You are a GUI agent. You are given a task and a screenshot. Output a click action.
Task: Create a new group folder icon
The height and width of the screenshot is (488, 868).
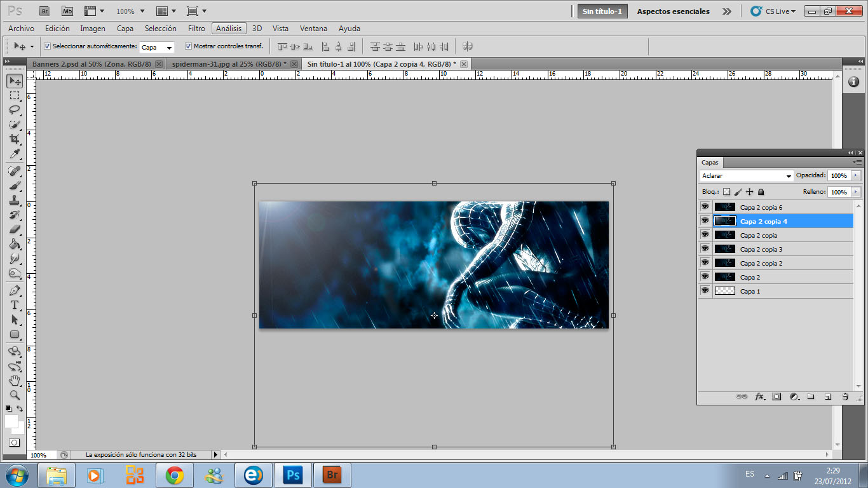tap(811, 396)
